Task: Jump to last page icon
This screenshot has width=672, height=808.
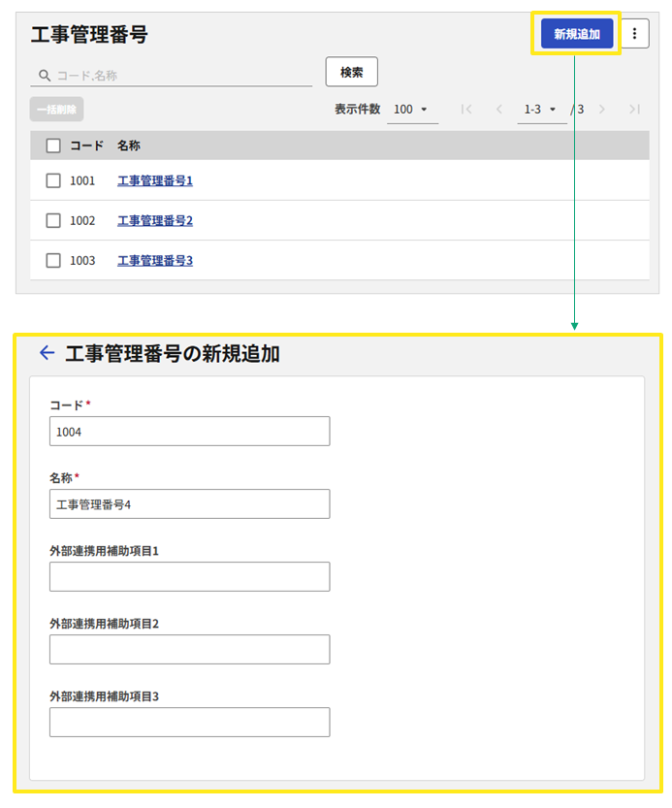Action: pos(634,110)
